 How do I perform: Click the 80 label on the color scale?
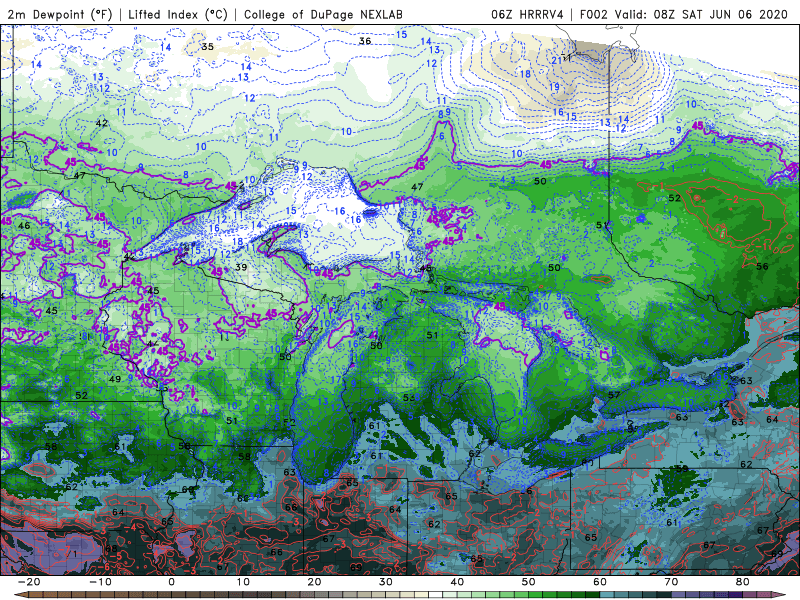coord(743,582)
